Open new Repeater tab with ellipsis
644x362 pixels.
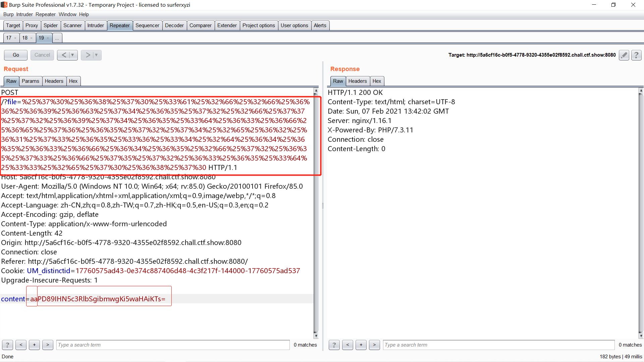[x=57, y=38]
